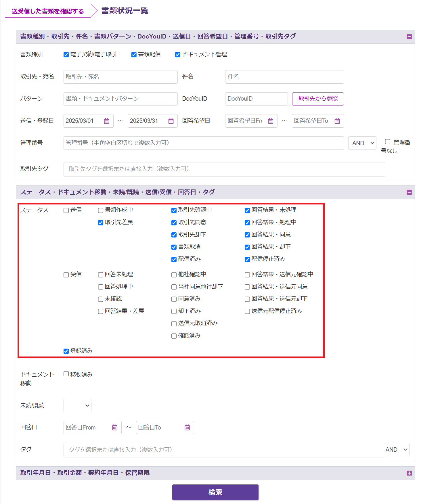Open calendar icon for 回答日From

point(115,428)
